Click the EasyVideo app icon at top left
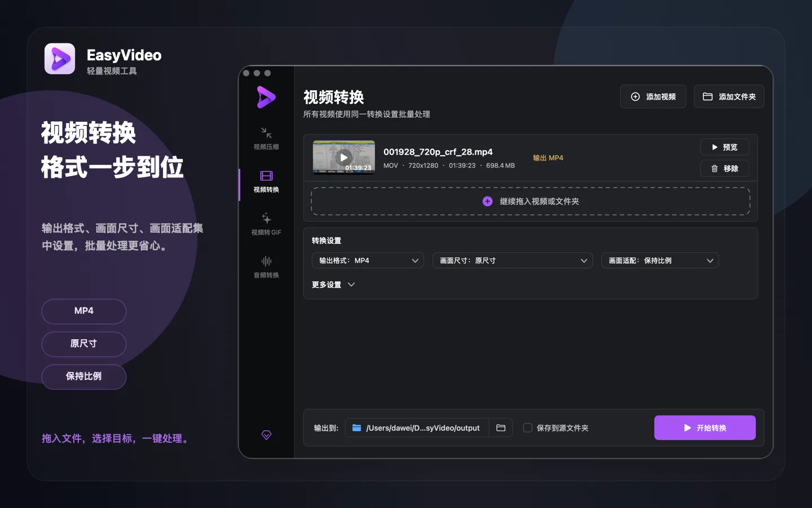The height and width of the screenshot is (508, 812). [60, 59]
